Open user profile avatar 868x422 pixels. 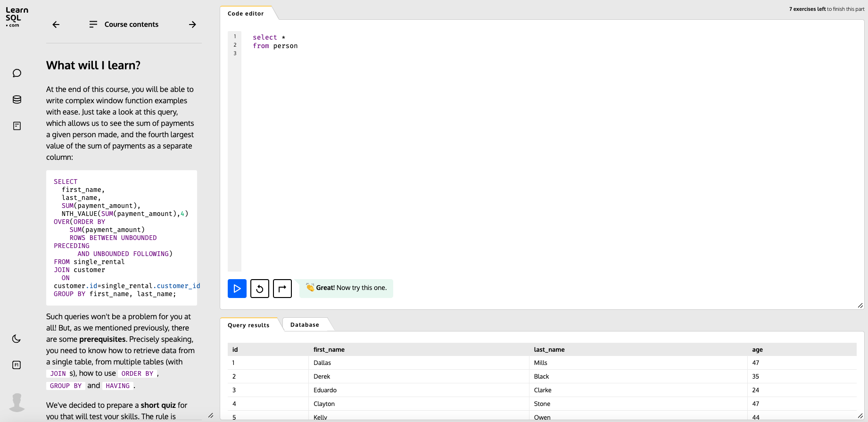click(17, 402)
